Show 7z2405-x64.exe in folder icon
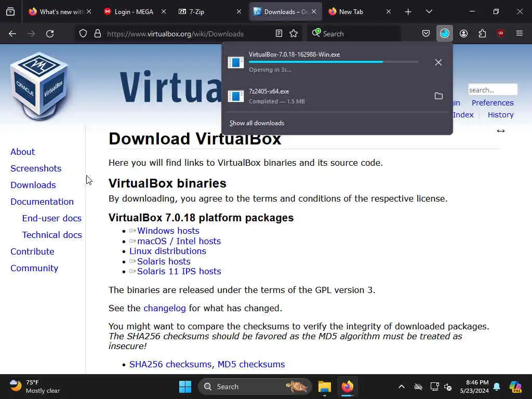 click(x=438, y=96)
